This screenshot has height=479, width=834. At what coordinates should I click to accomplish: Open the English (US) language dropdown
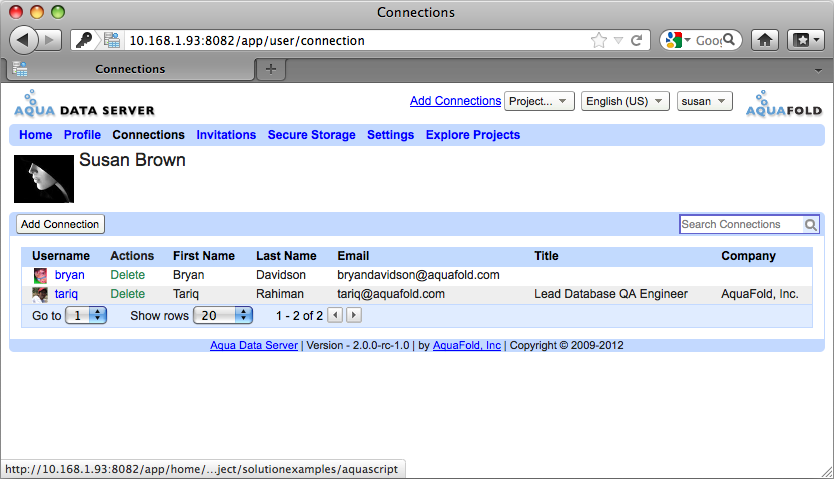[x=625, y=101]
